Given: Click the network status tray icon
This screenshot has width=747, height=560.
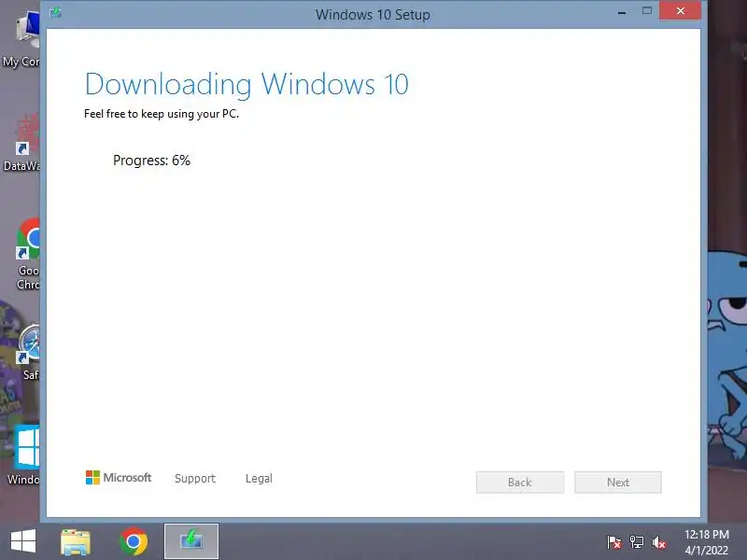Looking at the screenshot, I should tap(637, 542).
